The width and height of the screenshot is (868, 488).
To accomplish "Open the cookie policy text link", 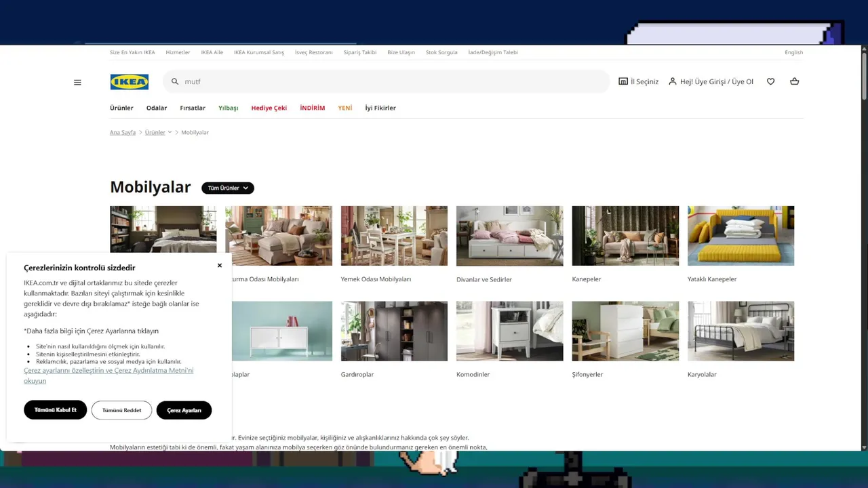I will coord(108,375).
